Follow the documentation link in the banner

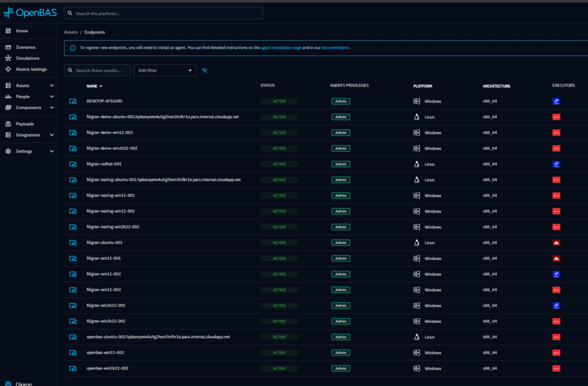point(335,48)
